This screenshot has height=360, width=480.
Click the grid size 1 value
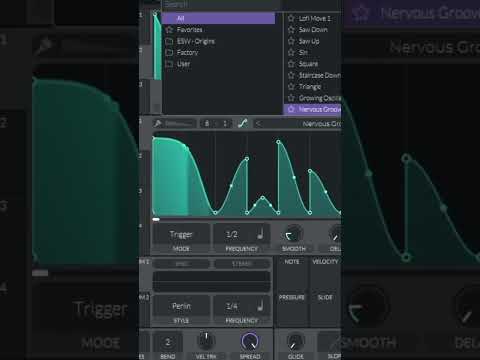[225, 124]
